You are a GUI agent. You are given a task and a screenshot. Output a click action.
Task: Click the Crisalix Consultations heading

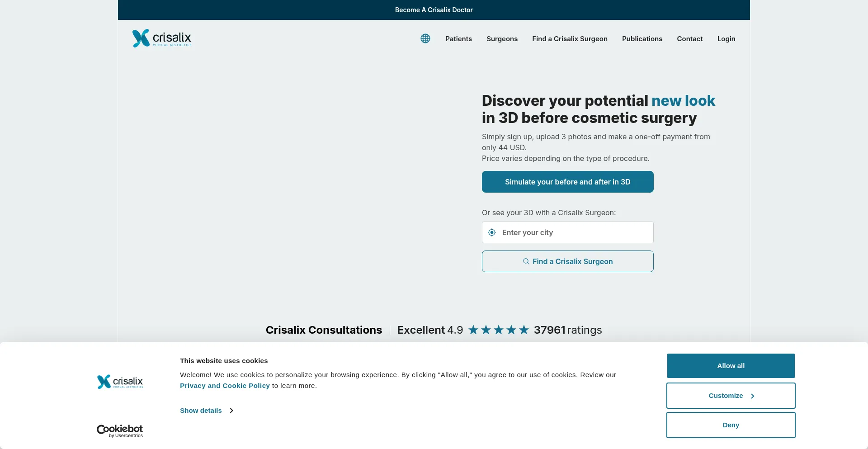click(324, 330)
